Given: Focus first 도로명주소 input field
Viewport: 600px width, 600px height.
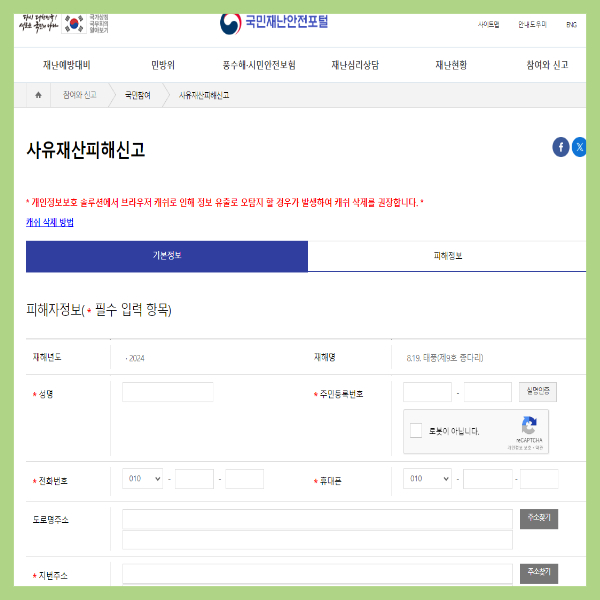Looking at the screenshot, I should point(317,519).
